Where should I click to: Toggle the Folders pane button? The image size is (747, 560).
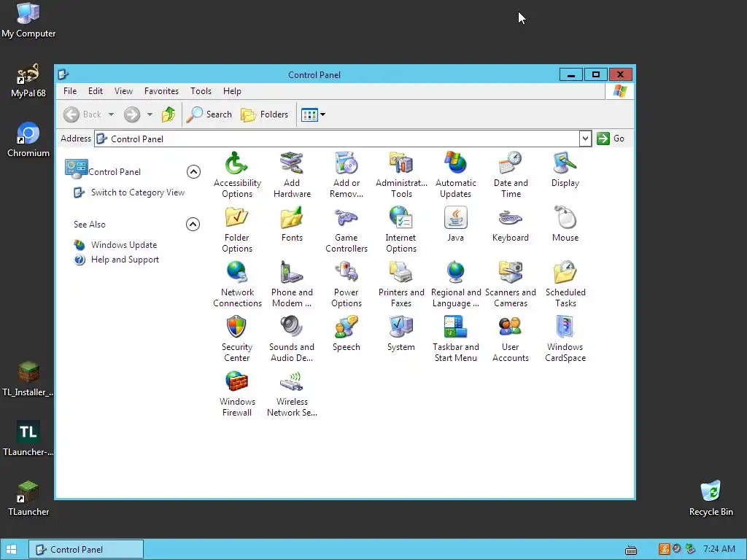[x=265, y=114]
